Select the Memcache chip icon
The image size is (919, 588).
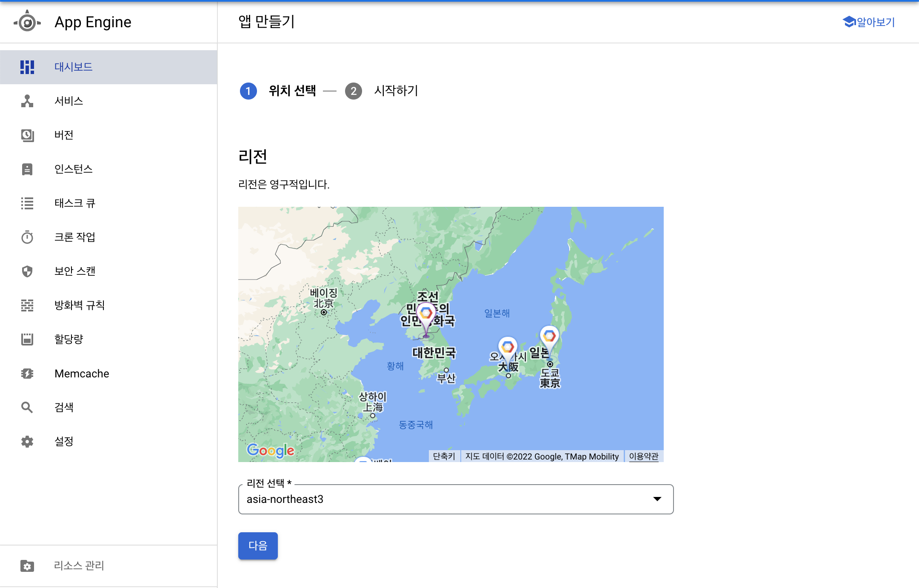click(27, 374)
